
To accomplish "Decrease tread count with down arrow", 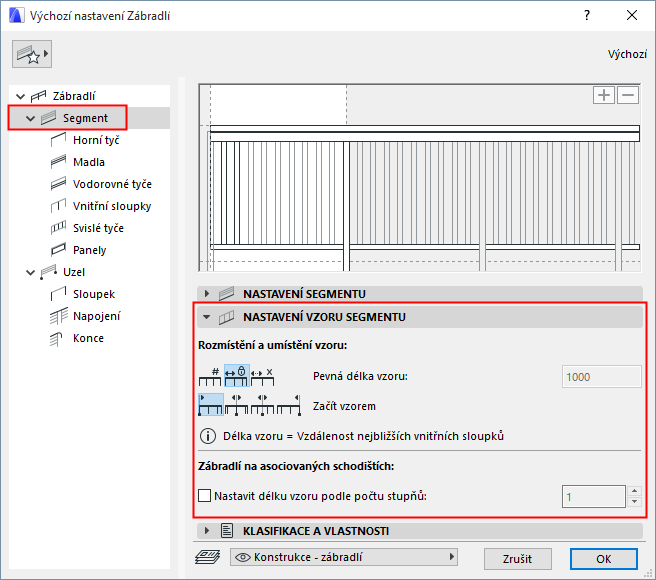I will (x=634, y=502).
